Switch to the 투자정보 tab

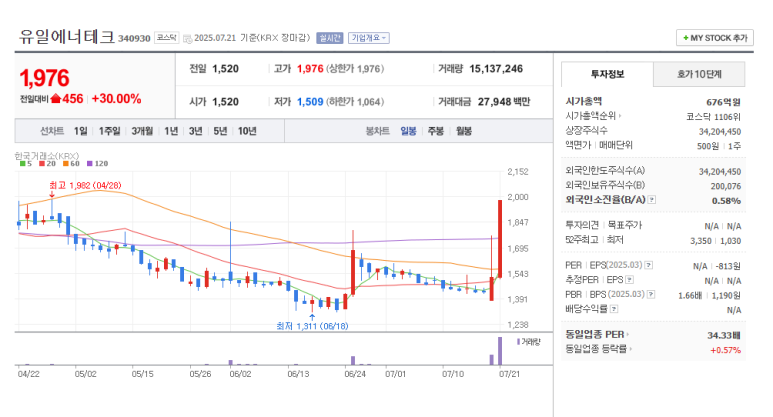[x=607, y=74]
